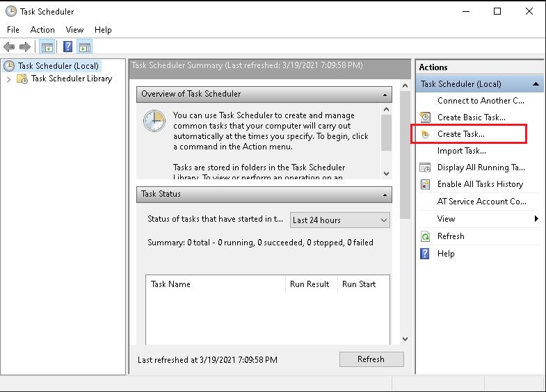546x392 pixels.
Task: Select Task Scheduler Library in the tree
Action: pyautogui.click(x=72, y=79)
